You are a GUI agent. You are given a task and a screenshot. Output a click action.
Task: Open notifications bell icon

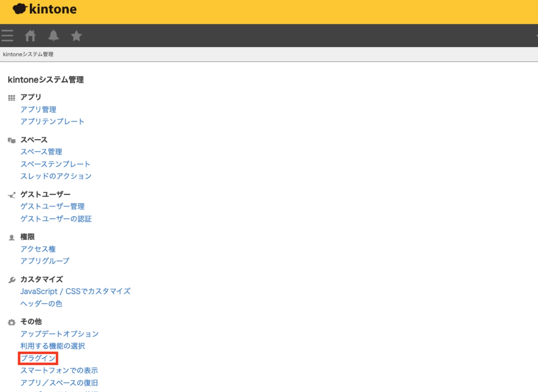53,35
